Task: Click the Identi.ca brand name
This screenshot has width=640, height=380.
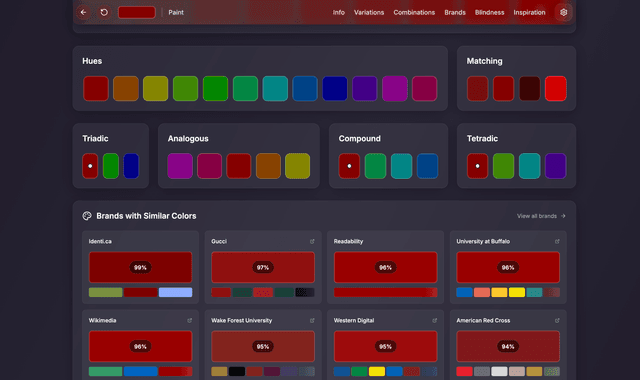Action: (x=100, y=241)
